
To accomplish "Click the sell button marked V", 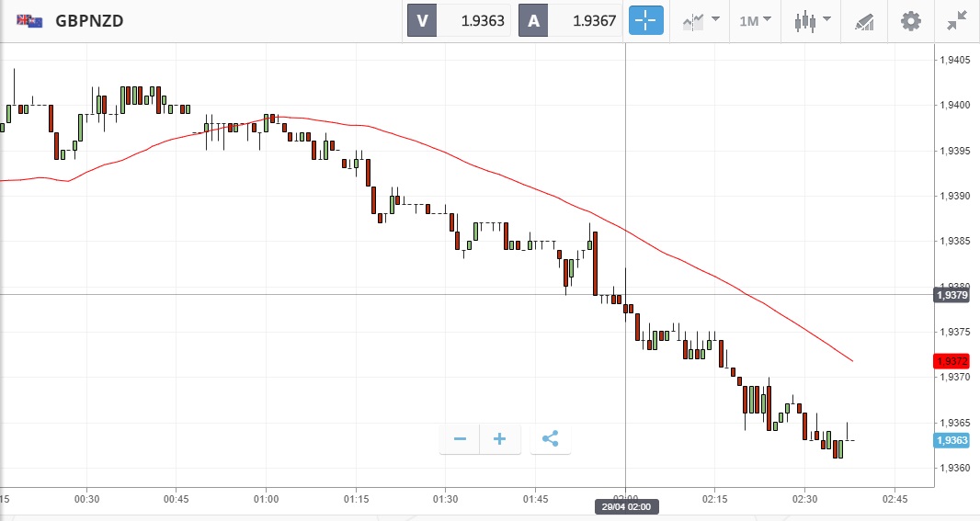I will click(x=423, y=20).
